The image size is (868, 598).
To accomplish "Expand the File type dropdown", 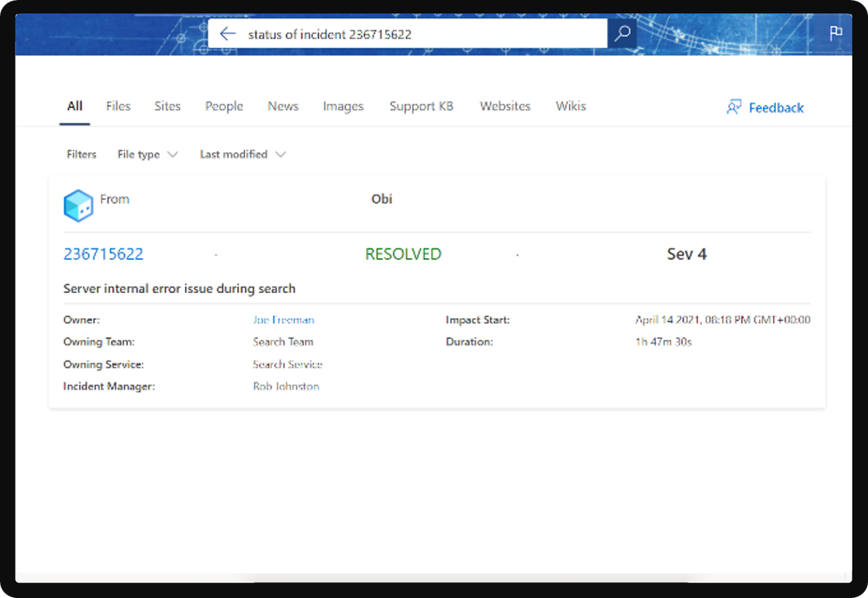I will tap(148, 155).
